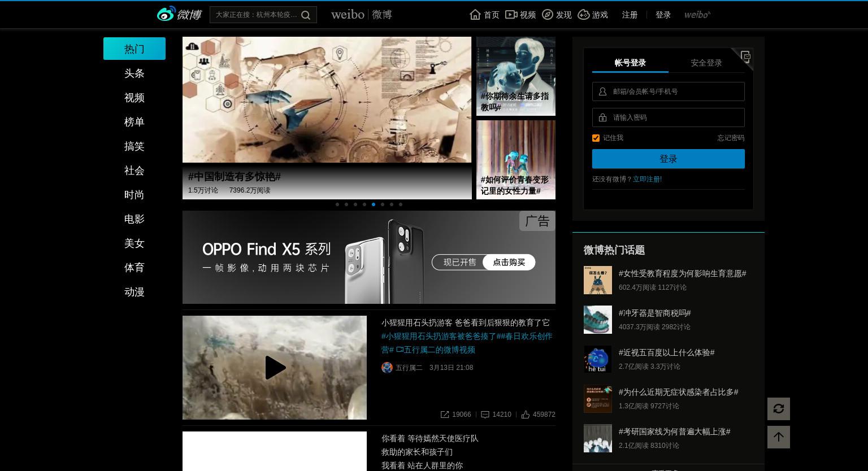
Task: Switch to 安全登录 tab
Action: (x=706, y=63)
